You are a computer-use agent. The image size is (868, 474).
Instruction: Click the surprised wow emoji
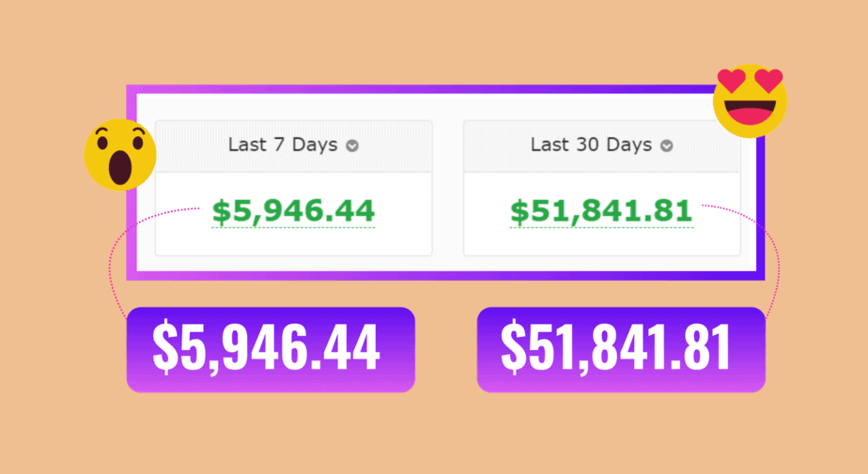[120, 155]
